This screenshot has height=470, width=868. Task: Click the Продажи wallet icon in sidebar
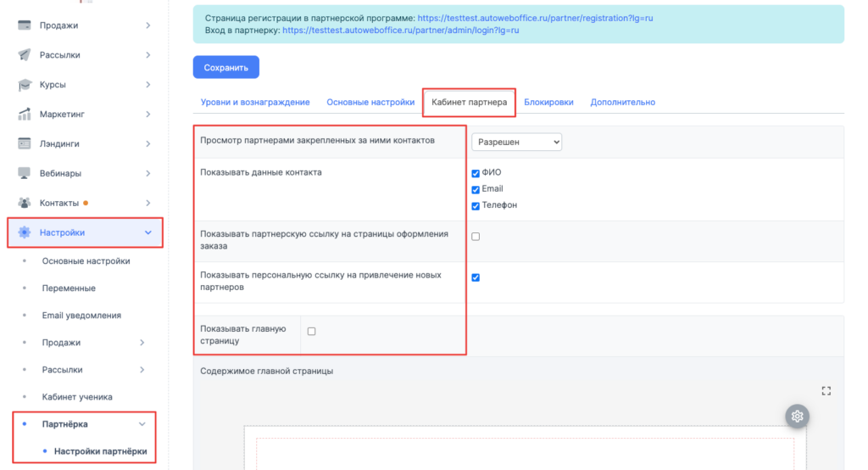click(x=25, y=25)
